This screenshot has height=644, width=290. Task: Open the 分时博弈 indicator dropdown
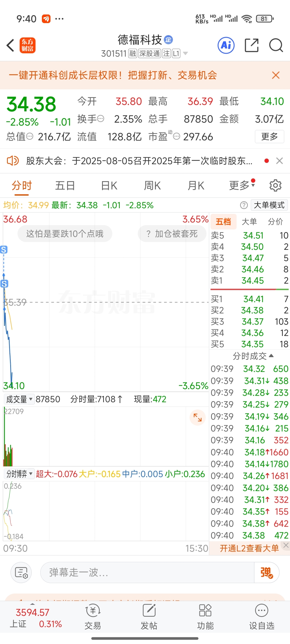tap(19, 474)
